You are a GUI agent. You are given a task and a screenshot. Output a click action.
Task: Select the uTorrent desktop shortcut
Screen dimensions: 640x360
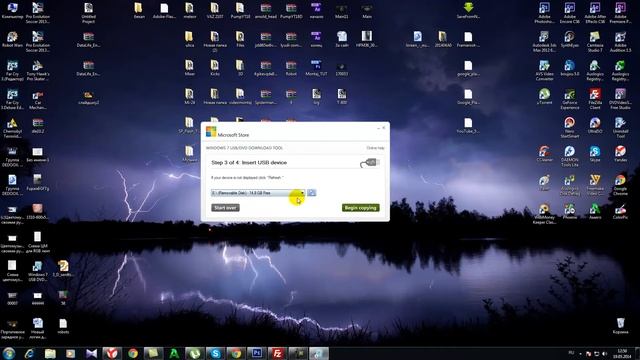(x=544, y=97)
